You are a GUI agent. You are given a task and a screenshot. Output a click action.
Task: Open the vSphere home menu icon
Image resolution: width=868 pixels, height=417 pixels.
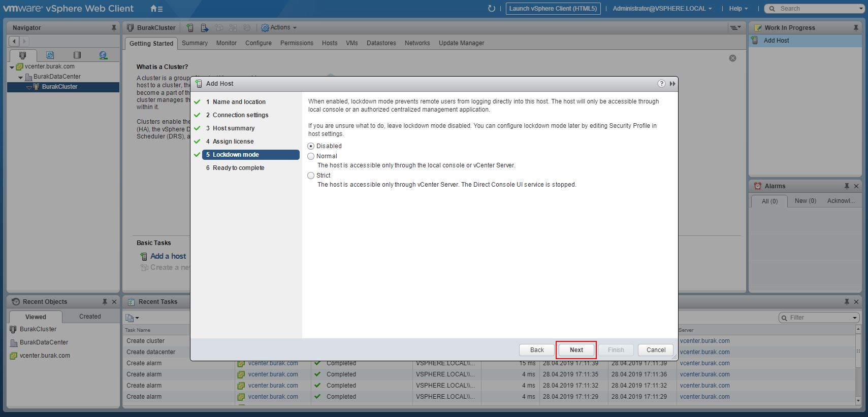156,9
